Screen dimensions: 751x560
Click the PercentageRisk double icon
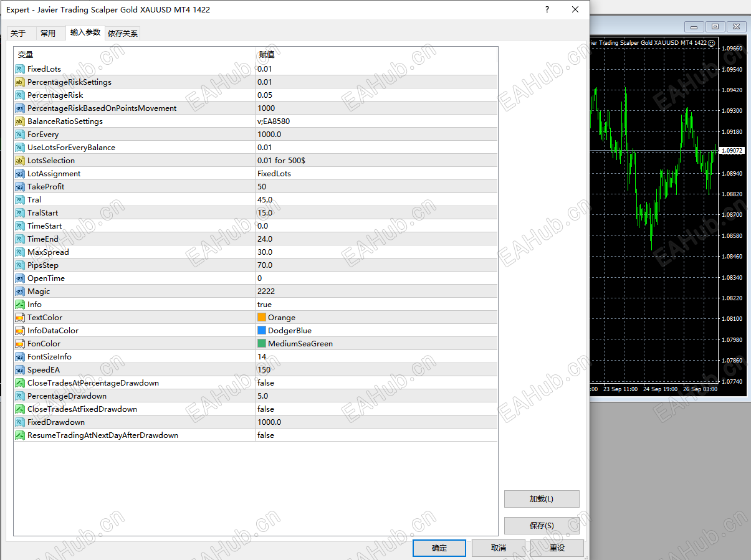pyautogui.click(x=20, y=95)
